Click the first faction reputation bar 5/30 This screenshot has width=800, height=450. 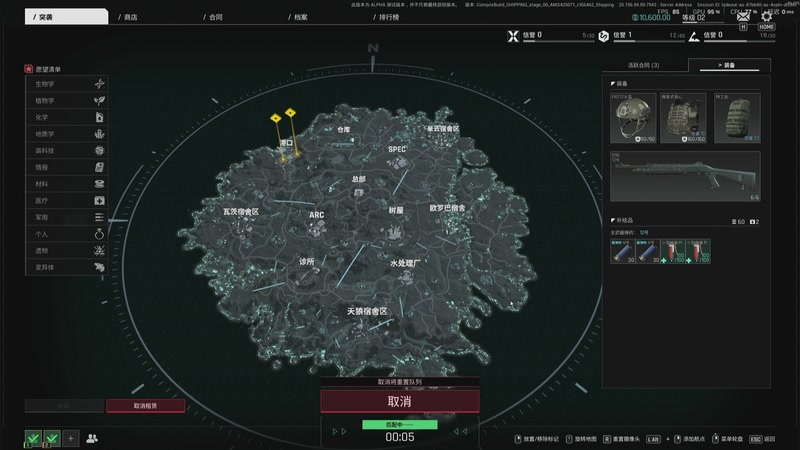click(x=558, y=40)
